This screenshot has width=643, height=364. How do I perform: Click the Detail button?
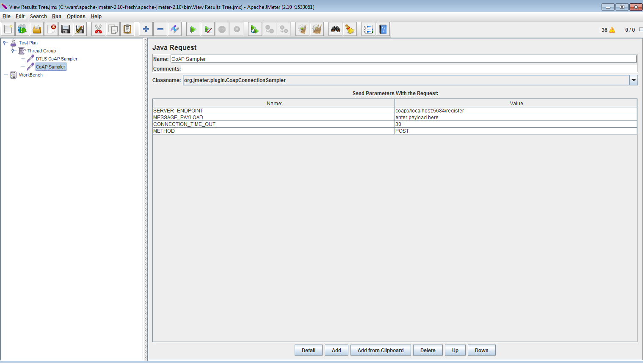point(309,350)
